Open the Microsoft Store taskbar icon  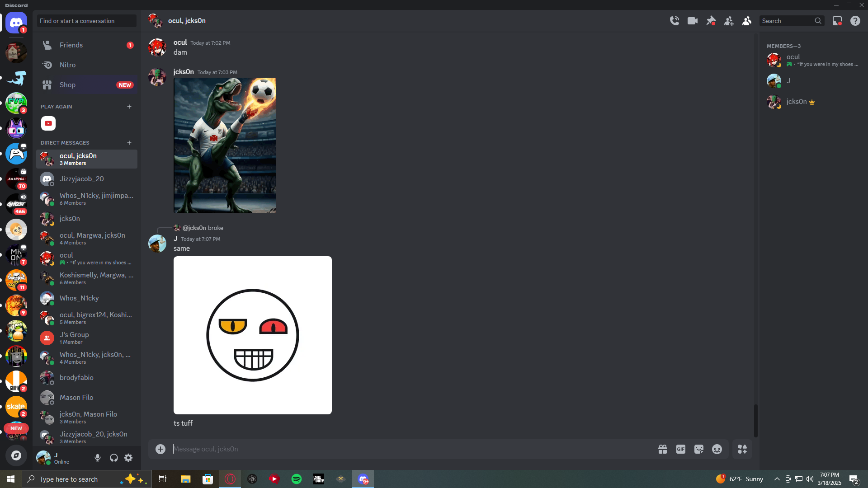point(208,479)
